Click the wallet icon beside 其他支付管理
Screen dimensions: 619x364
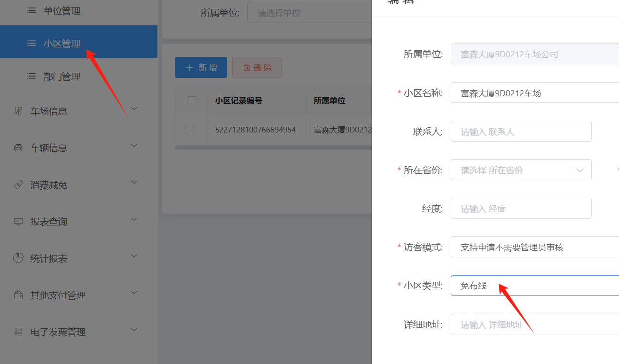click(18, 295)
